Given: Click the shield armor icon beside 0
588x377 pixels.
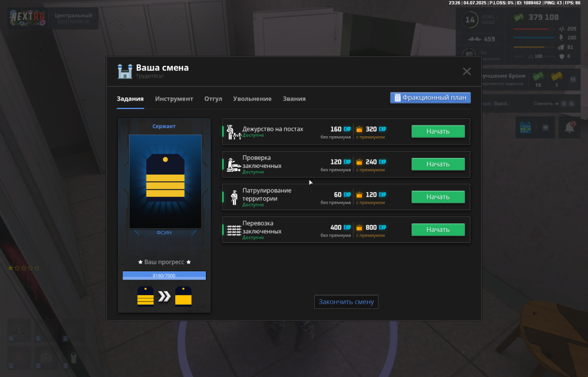Looking at the screenshot, I should pyautogui.click(x=562, y=56).
